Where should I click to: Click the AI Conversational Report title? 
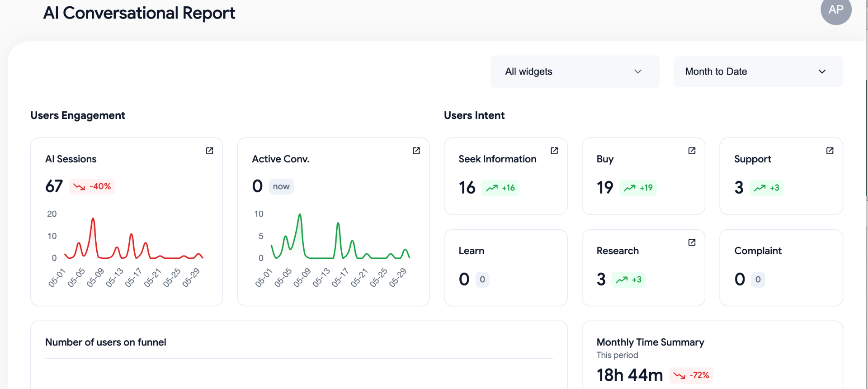point(139,13)
